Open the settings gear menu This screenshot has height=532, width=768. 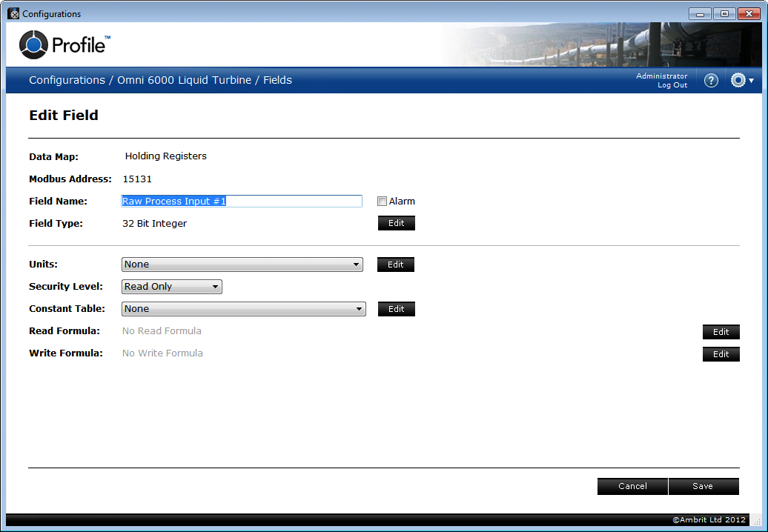741,80
